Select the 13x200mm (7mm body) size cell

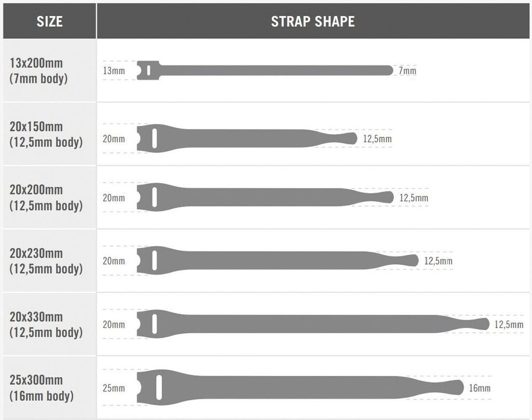click(39, 71)
